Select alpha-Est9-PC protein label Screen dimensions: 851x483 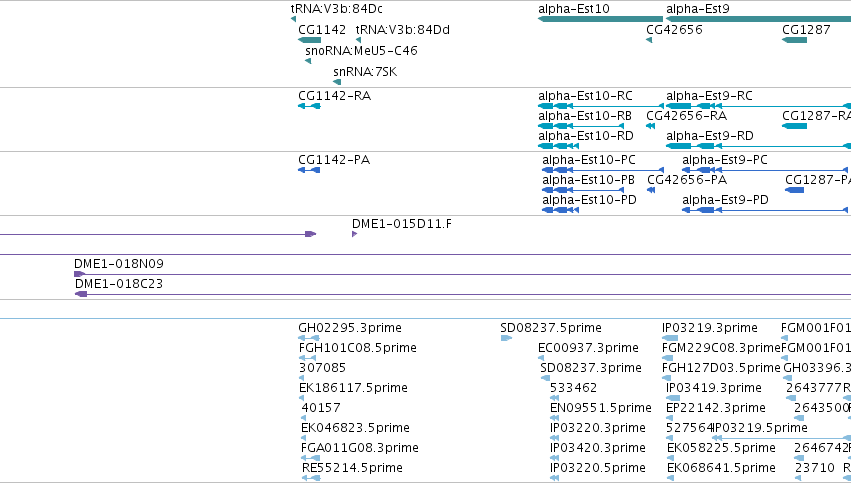click(x=725, y=160)
